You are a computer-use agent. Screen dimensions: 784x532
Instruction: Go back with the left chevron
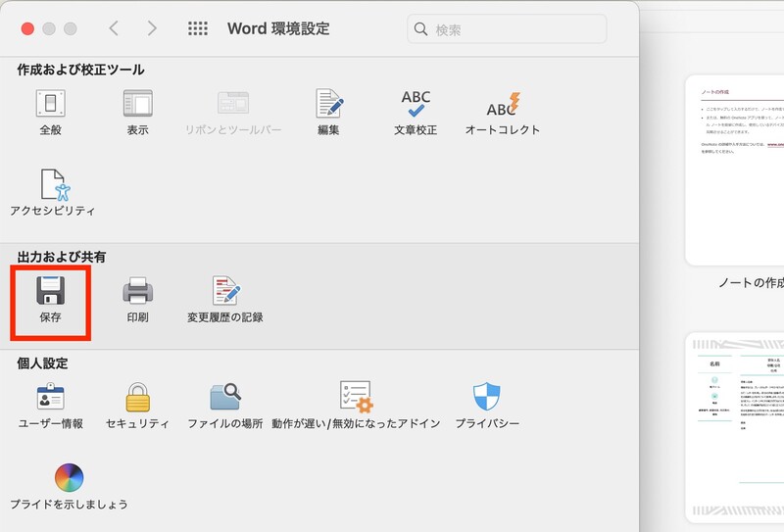click(114, 28)
